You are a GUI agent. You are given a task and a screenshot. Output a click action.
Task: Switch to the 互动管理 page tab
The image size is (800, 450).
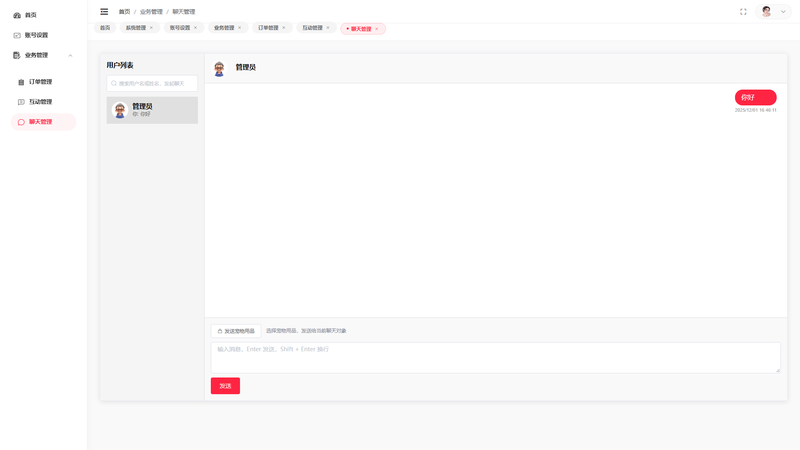tap(312, 28)
